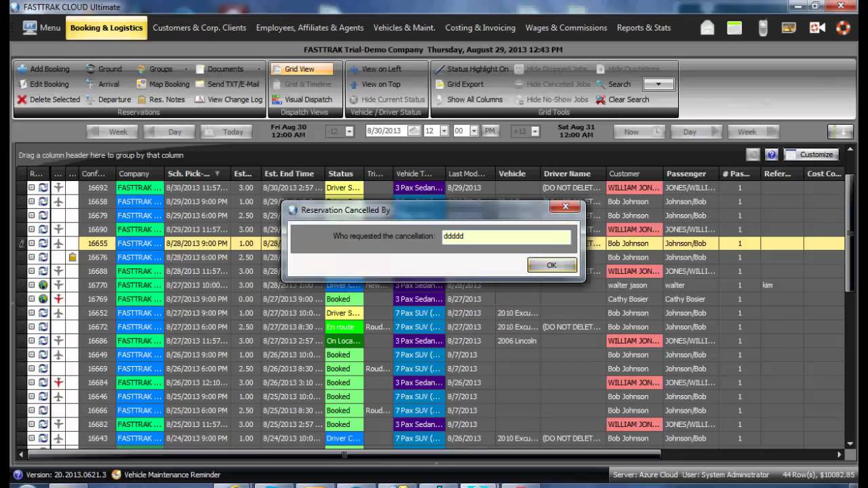The height and width of the screenshot is (488, 868).
Task: Select the Arrival toolbar icon
Action: click(x=91, y=84)
